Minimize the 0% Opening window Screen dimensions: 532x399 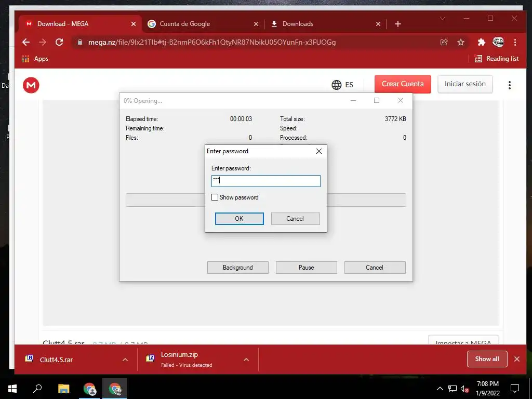click(353, 100)
